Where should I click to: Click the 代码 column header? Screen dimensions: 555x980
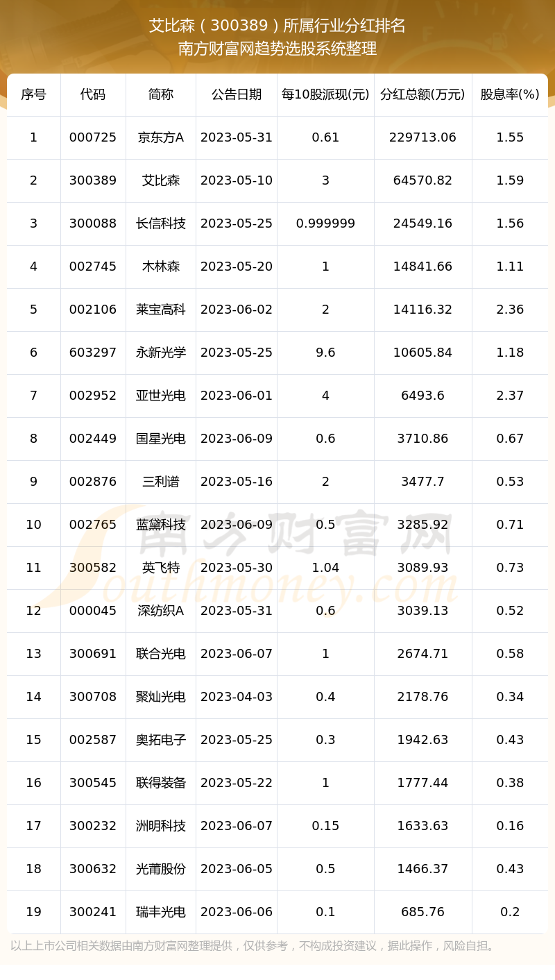93,94
